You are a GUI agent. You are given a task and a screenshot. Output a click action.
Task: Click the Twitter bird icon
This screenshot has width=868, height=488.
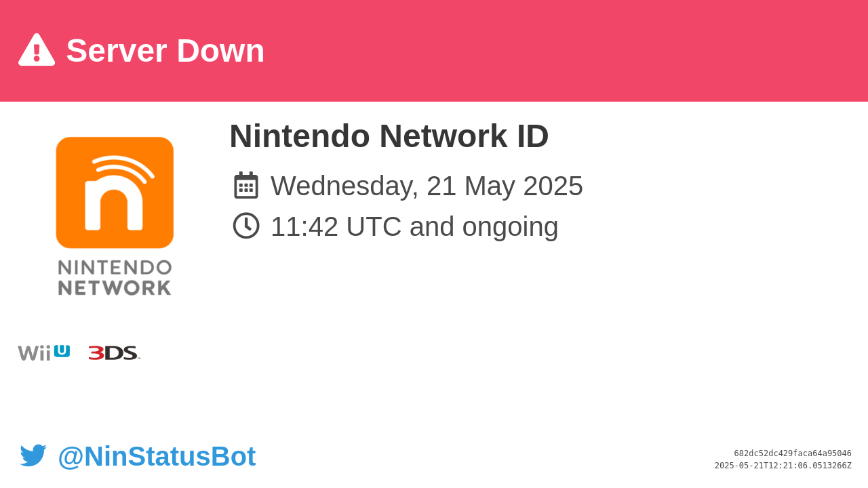click(x=33, y=455)
